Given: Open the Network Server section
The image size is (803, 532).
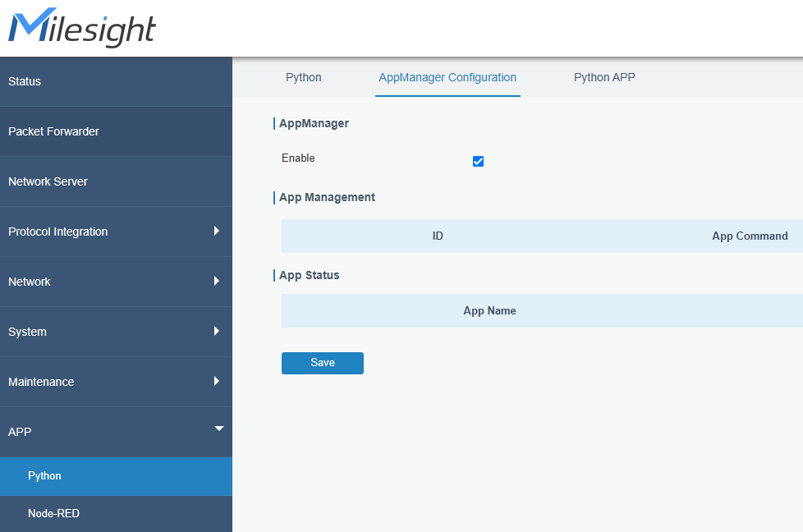Looking at the screenshot, I should tap(48, 181).
